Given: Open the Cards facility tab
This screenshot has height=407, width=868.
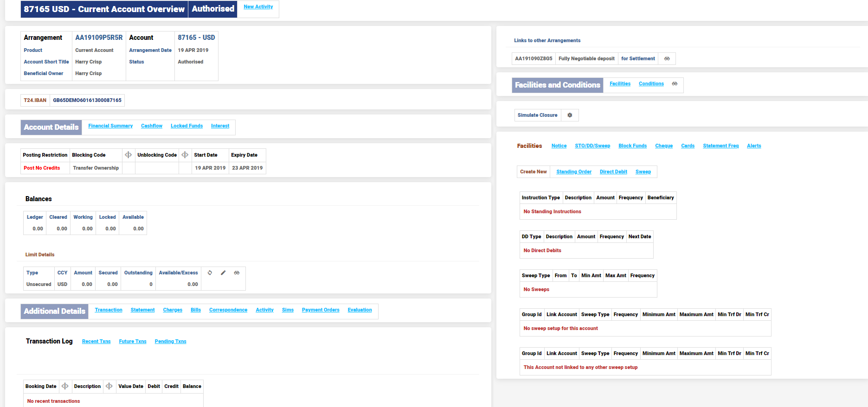Looking at the screenshot, I should tap(688, 146).
